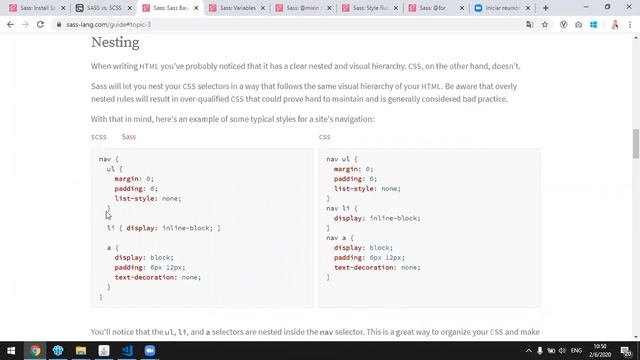Click the camera extension icon
This screenshot has height=360, width=640.
coord(578,24)
